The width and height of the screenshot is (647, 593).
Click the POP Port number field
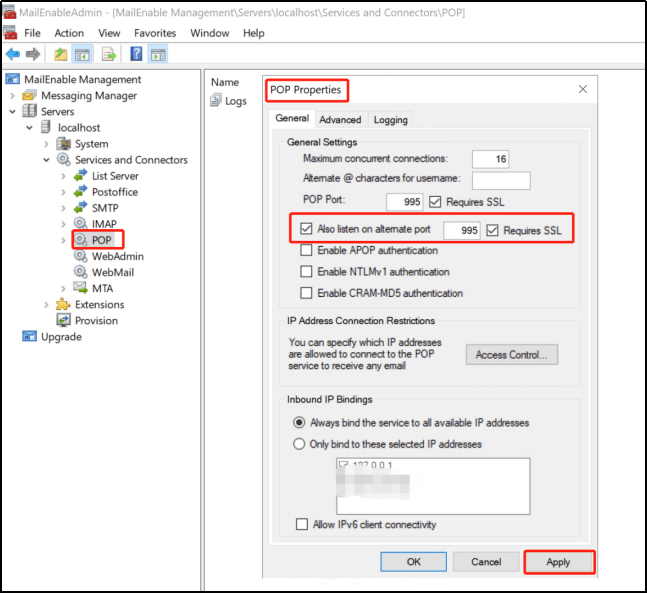click(404, 202)
